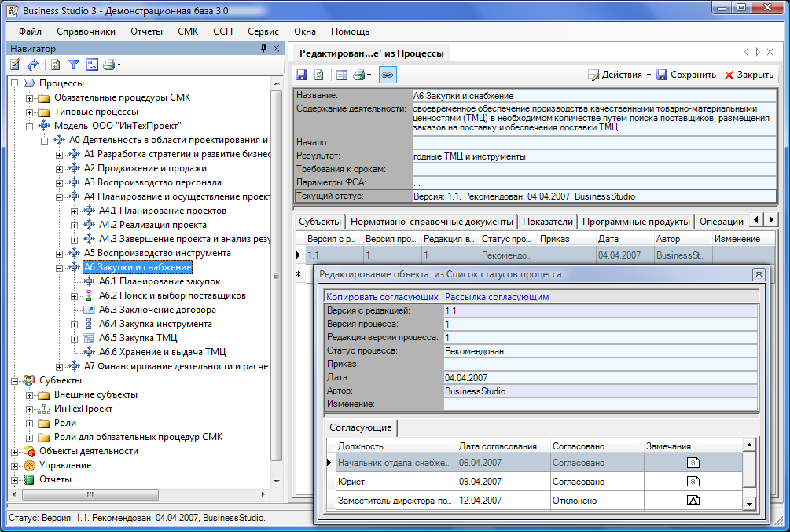The image size is (790, 532).
Task: Toggle the chain link button in editor toolbar
Action: click(387, 75)
